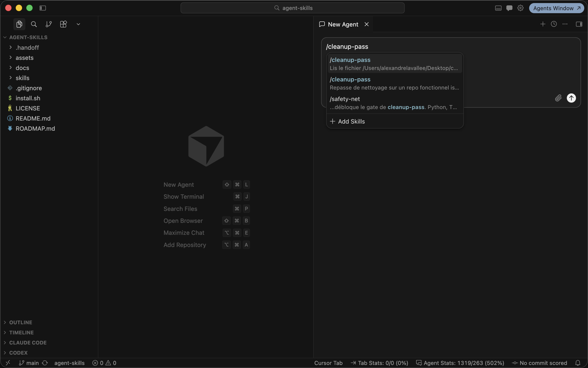Open the Source Control branch icon

pyautogui.click(x=49, y=24)
